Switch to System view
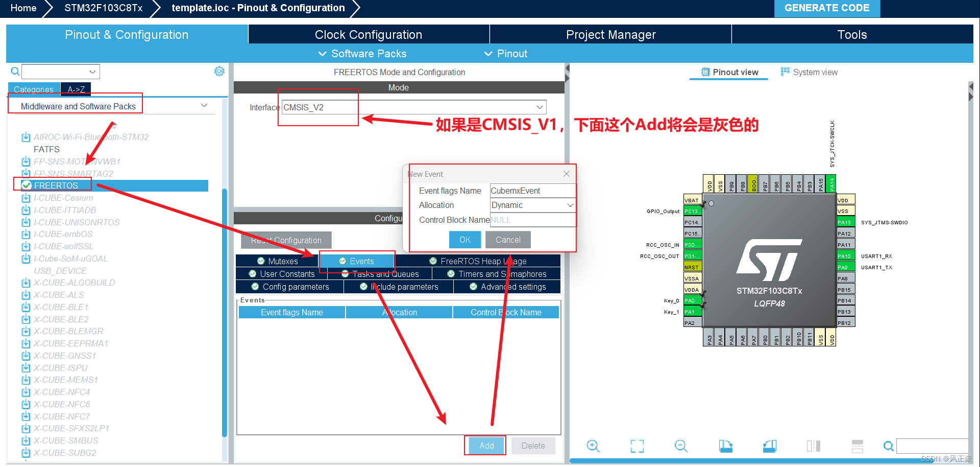This screenshot has height=467, width=980. click(809, 72)
